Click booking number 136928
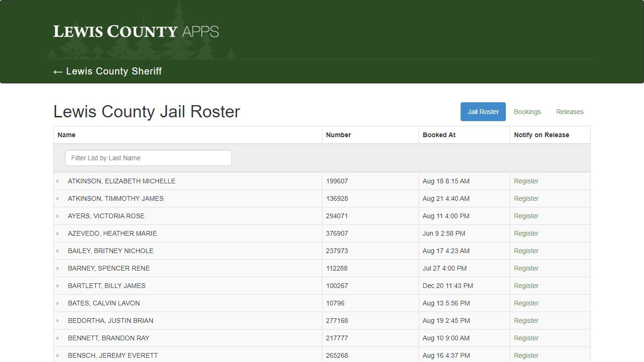The width and height of the screenshot is (644, 362). pos(337,198)
